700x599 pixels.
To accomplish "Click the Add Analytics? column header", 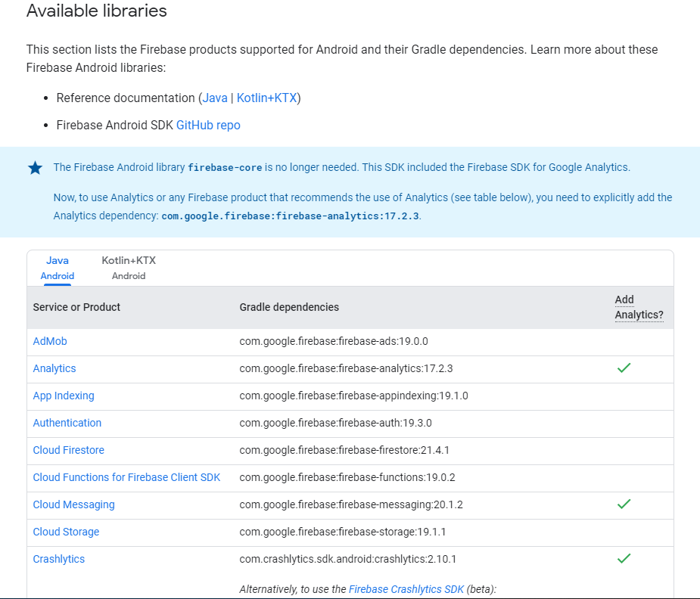I will (639, 307).
